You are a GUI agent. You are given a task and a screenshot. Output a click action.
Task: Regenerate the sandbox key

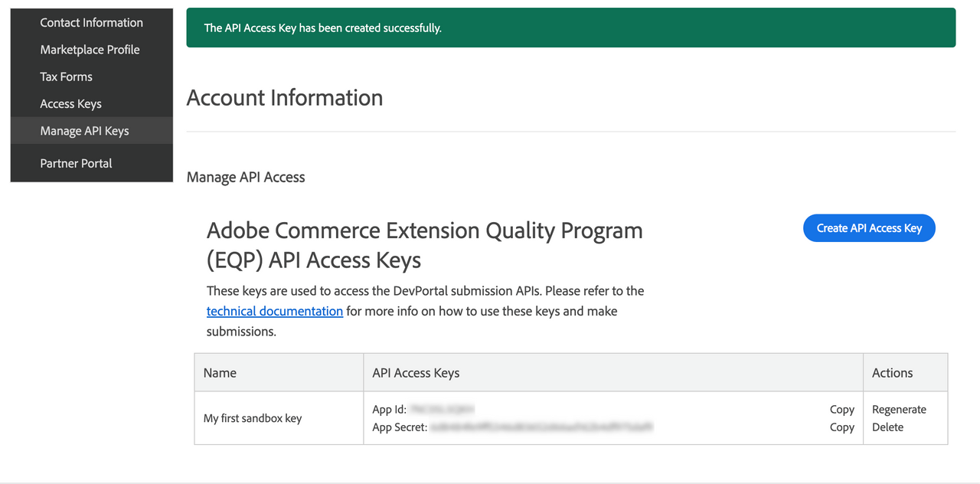tap(899, 410)
